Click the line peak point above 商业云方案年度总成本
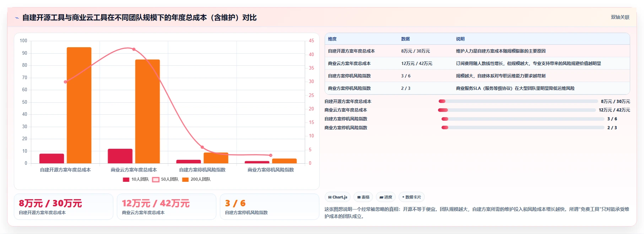Viewport: 644px width, 234px height. [134, 49]
